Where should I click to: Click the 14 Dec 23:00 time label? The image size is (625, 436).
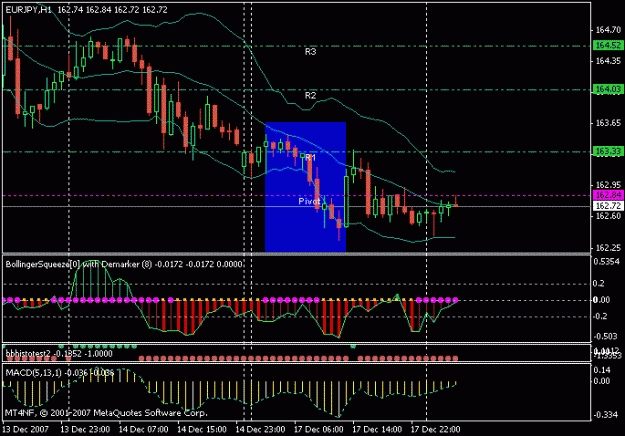[260, 430]
